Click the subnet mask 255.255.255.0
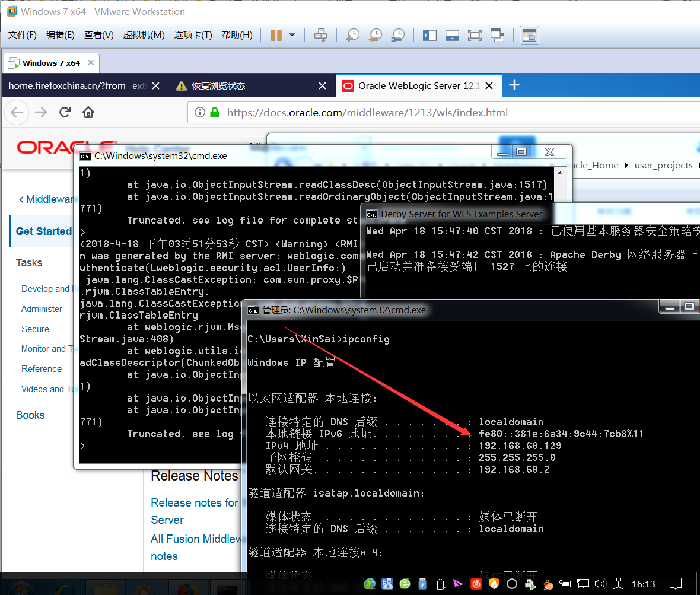The width and height of the screenshot is (700, 595). [517, 457]
